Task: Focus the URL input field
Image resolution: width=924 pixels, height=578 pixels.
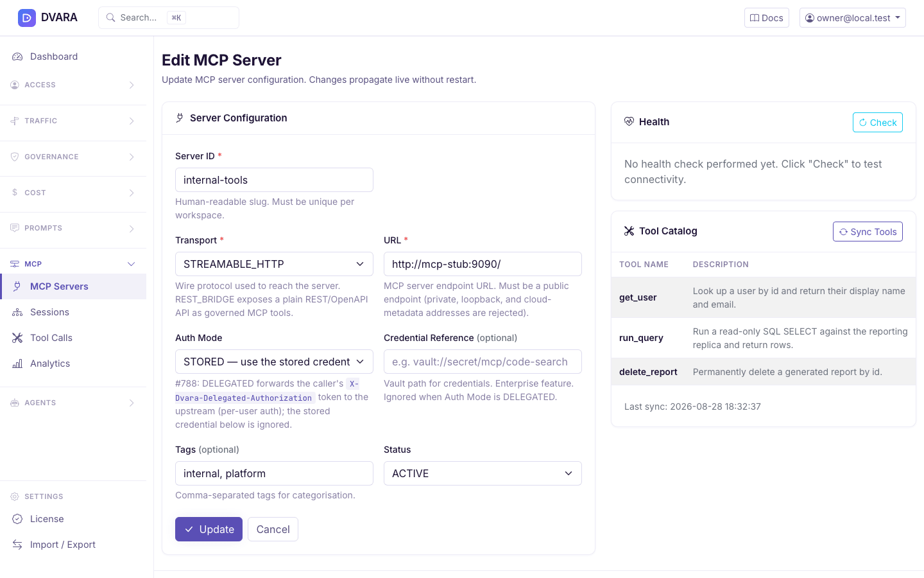Action: 483,264
